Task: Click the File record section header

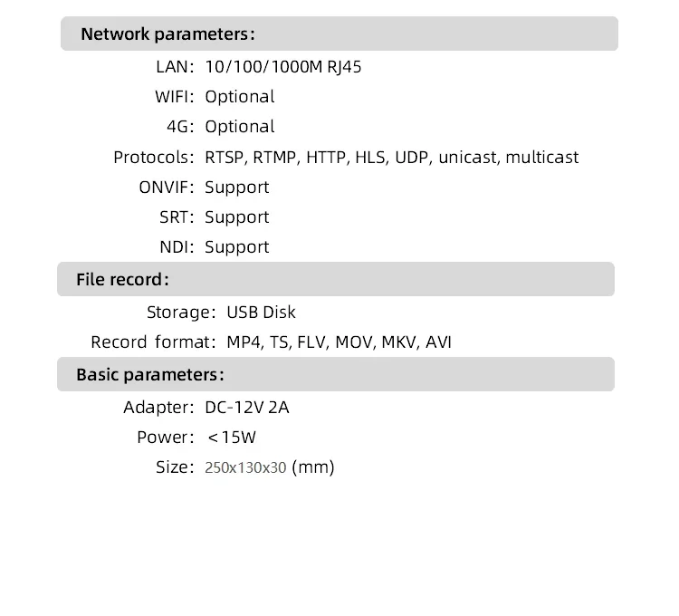Action: pyautogui.click(x=122, y=279)
